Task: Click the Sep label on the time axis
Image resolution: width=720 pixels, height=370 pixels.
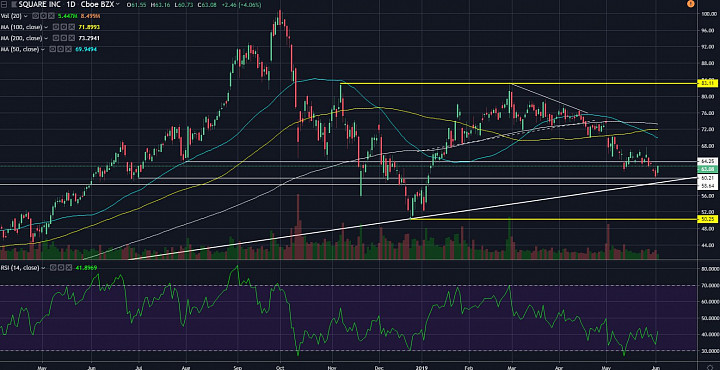Action: pyautogui.click(x=237, y=367)
